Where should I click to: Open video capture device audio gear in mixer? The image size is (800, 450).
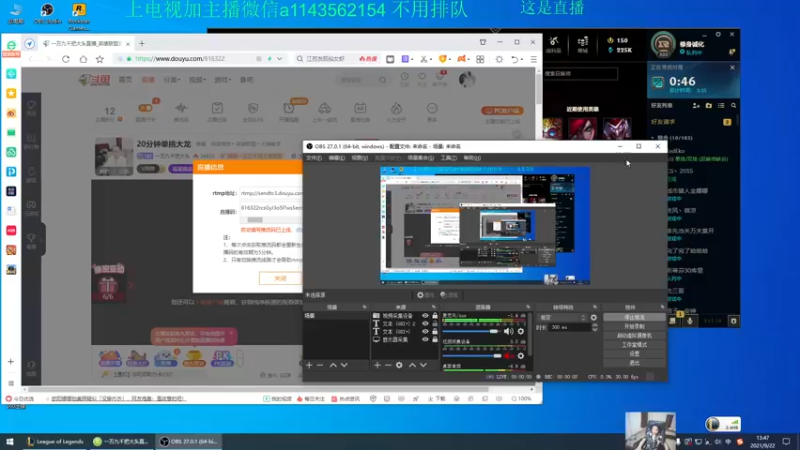(520, 356)
